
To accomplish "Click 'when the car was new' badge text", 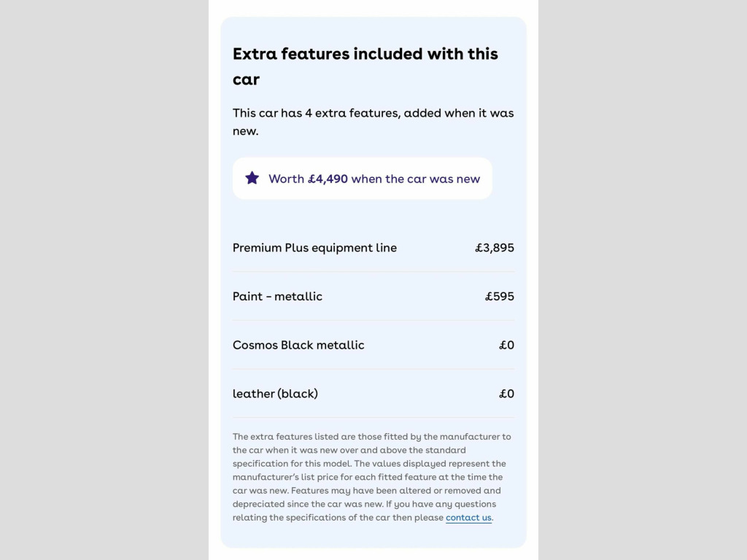I will (416, 179).
